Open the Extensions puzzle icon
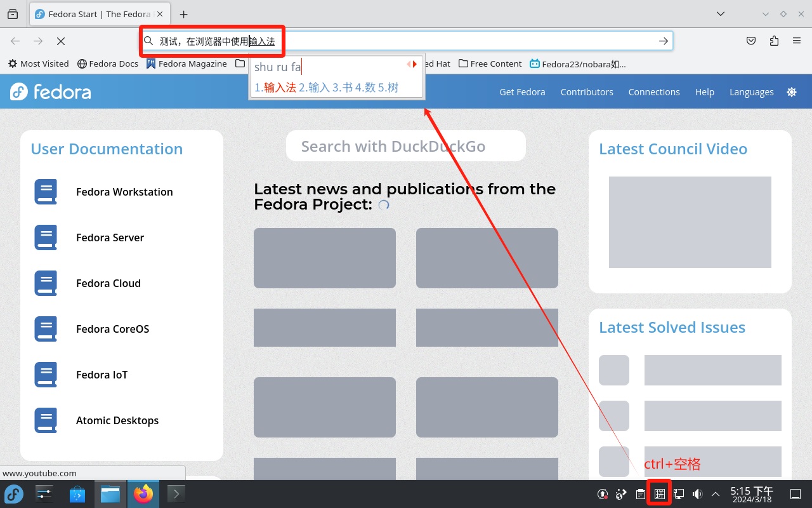This screenshot has width=812, height=508. click(x=774, y=41)
